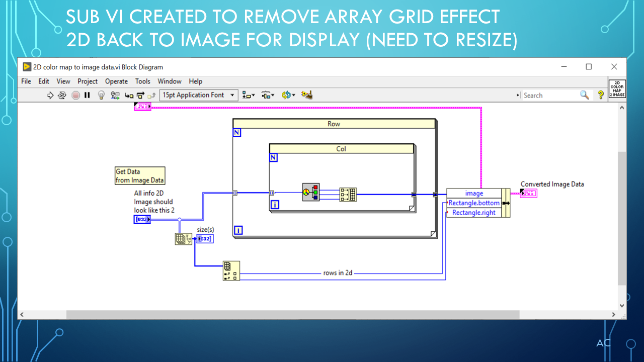Click the Step Out icon
Image resolution: width=644 pixels, height=362 pixels.
tap(151, 95)
